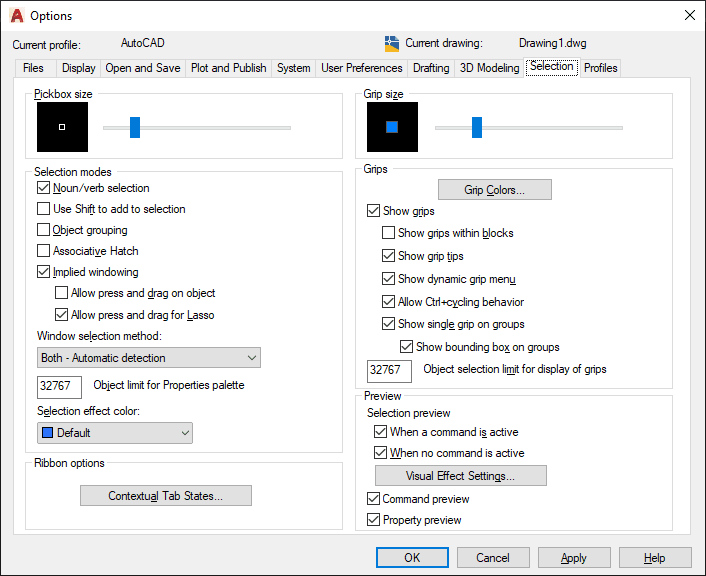706x576 pixels.
Task: Turn on Associative Hatch option
Action: tap(44, 251)
